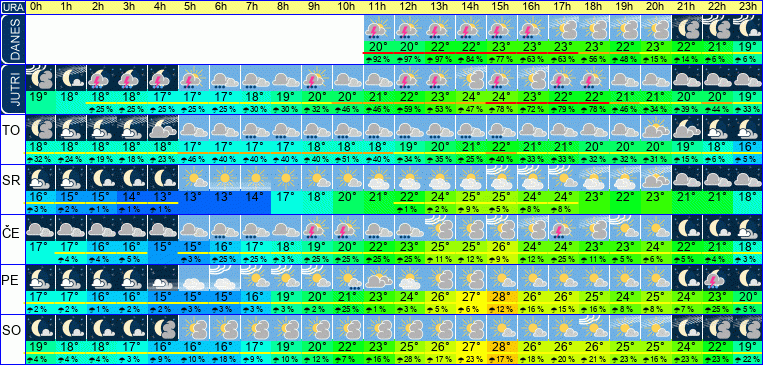Click the thunderstorm icon for DANES at 11h
This screenshot has width=763, height=365.
379,28
